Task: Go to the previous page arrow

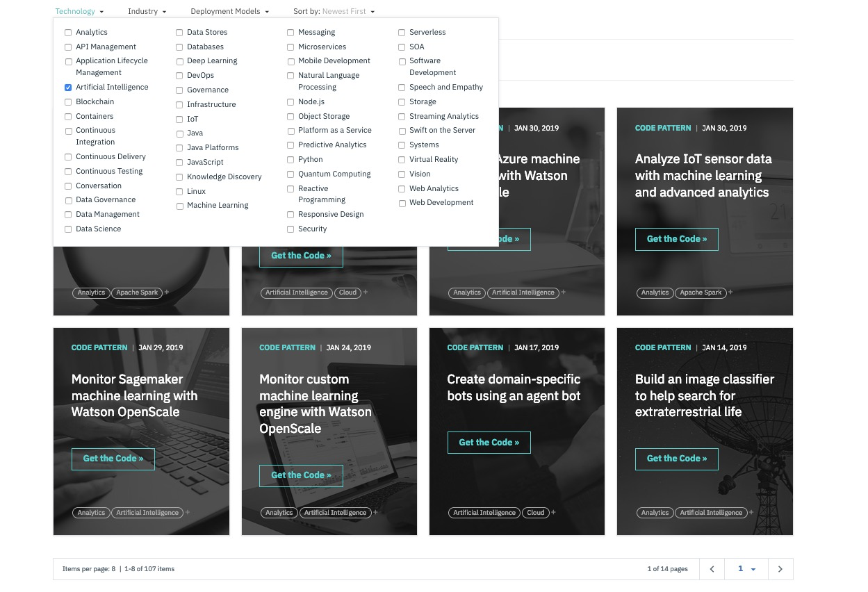Action: [x=712, y=569]
